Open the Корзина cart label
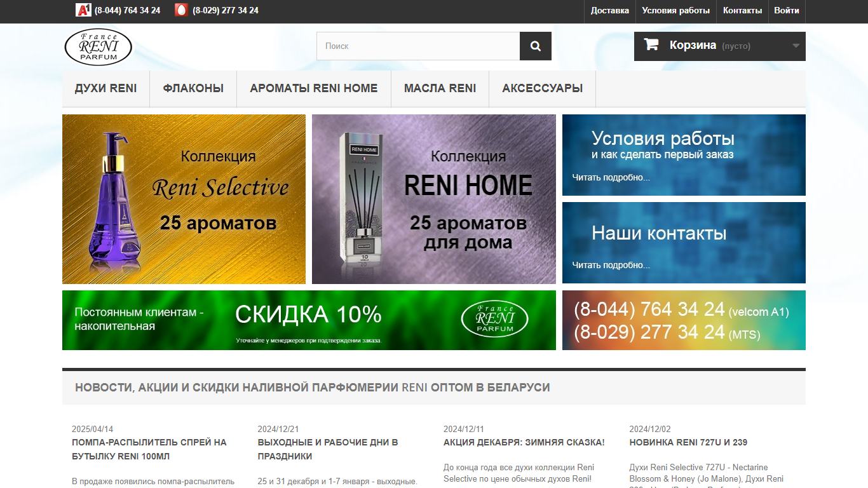The height and width of the screenshot is (488, 868). pyautogui.click(x=693, y=46)
